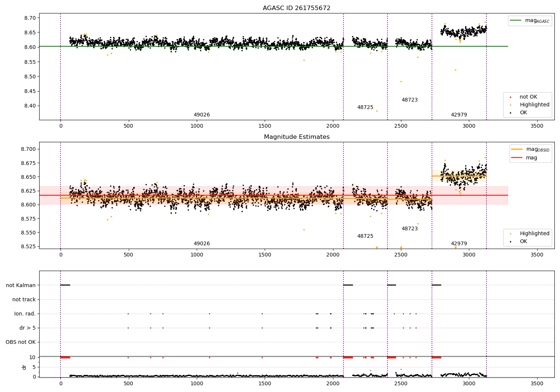Click OBSID label 48723 in Magnitude Estimates plot
Screen dimensions: 560x392
point(410,229)
